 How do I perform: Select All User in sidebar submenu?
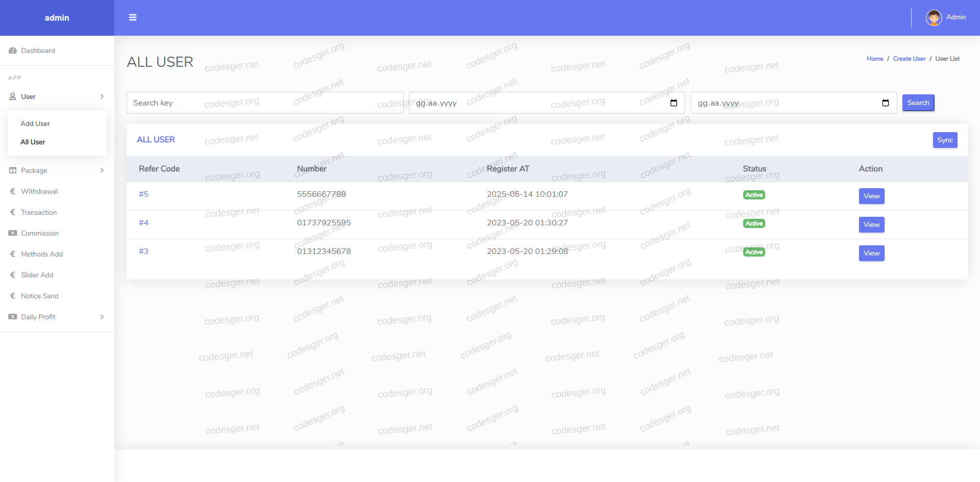click(x=33, y=142)
